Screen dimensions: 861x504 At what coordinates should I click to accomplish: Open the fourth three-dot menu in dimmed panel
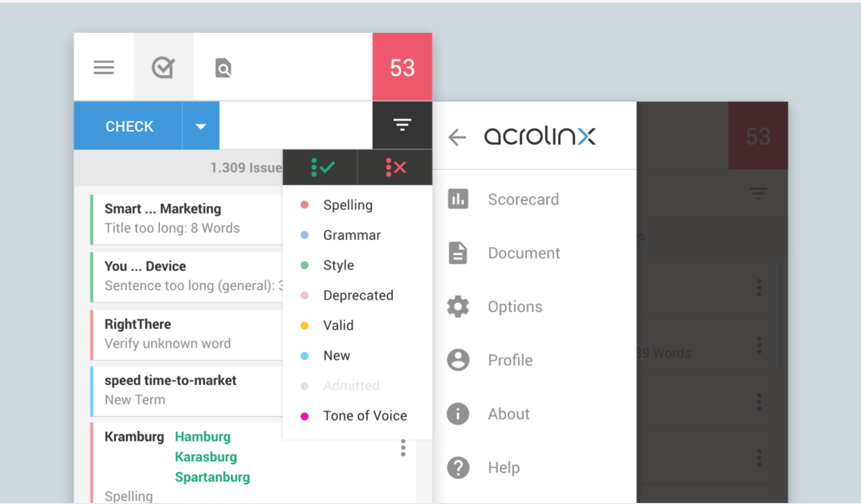coord(759,458)
